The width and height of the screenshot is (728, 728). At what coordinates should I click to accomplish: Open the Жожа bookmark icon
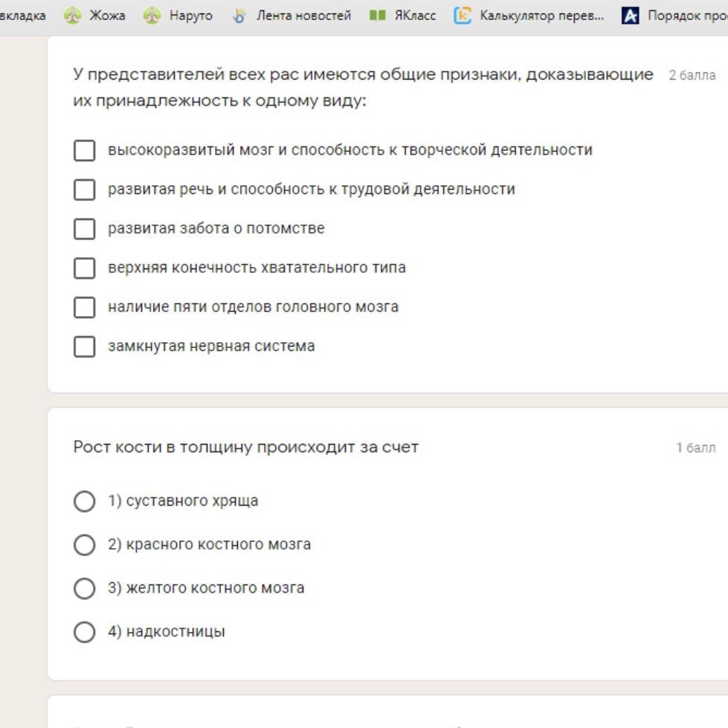click(72, 16)
